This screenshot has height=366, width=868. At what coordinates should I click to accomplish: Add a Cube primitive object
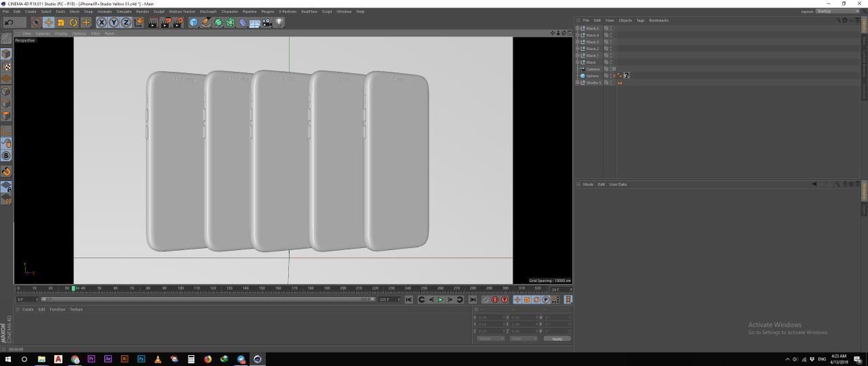pos(193,22)
